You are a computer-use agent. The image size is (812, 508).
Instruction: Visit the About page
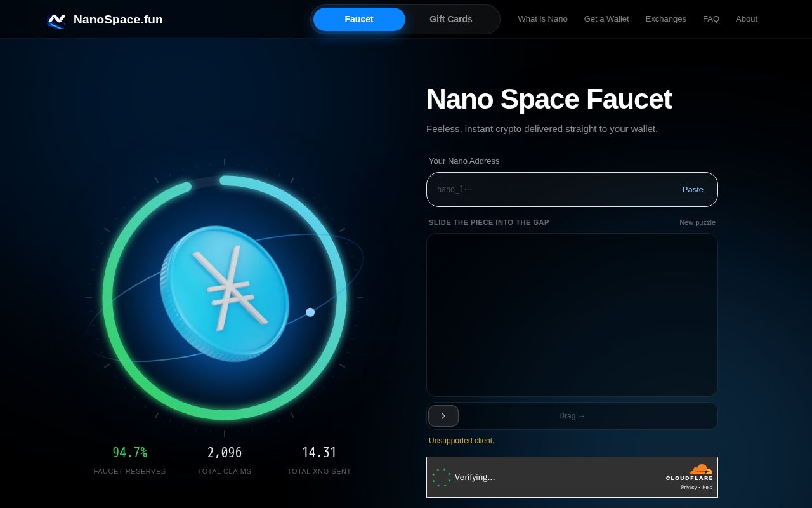747,19
